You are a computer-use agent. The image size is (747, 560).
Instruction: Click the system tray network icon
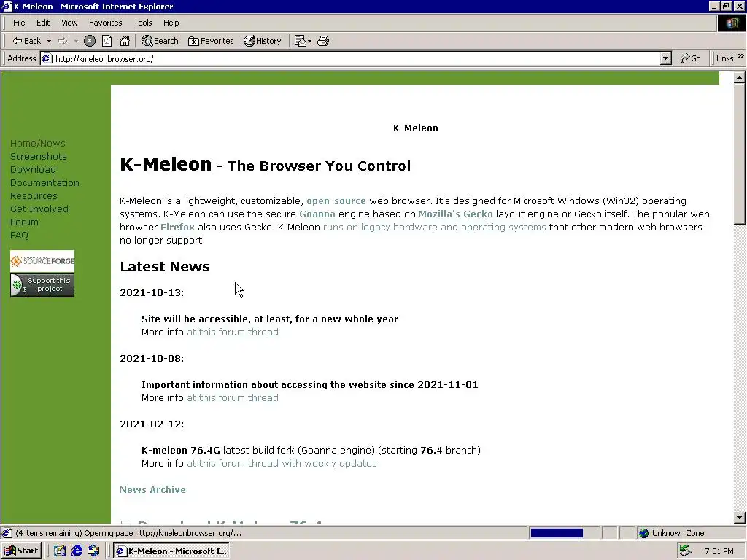[x=685, y=551]
